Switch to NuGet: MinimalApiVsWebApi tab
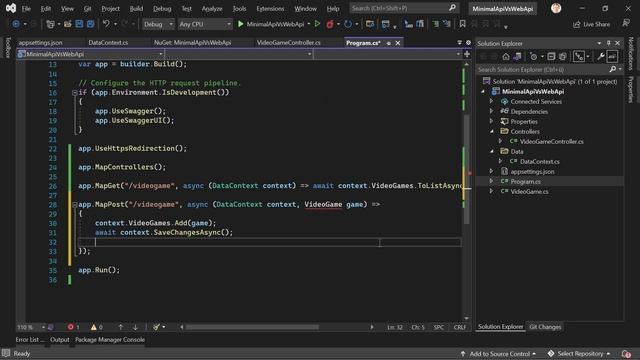This screenshot has height=360, width=640. 193,42
